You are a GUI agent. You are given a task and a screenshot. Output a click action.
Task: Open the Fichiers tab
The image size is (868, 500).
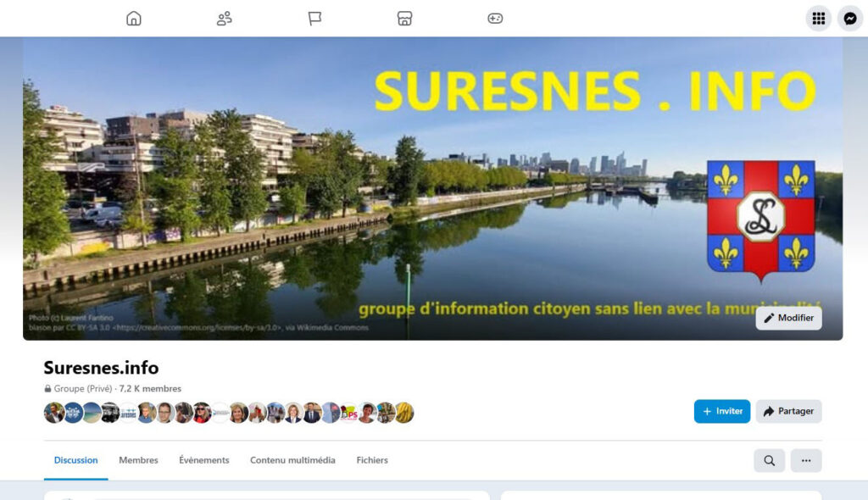point(372,460)
